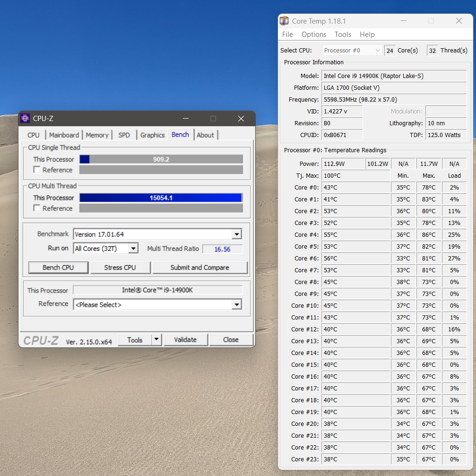
Task: Click Core #12 load value 16%
Action: (x=454, y=329)
